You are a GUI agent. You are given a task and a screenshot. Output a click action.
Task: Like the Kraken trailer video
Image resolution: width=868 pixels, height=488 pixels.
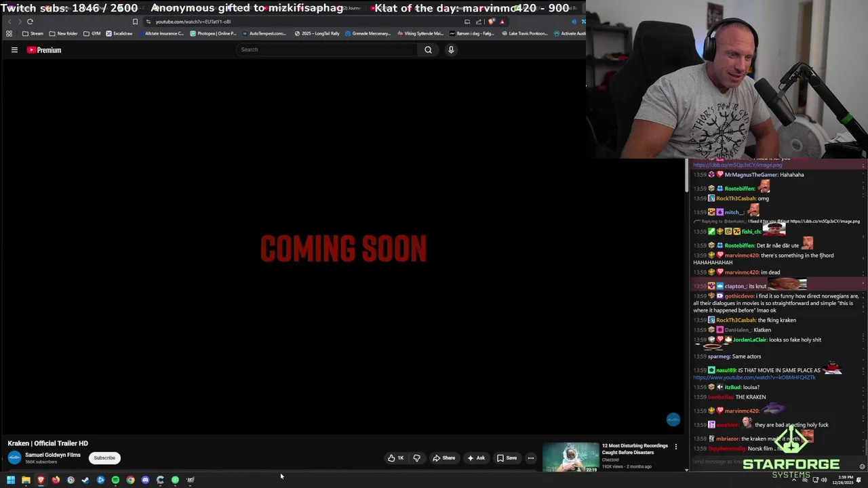[x=396, y=458]
